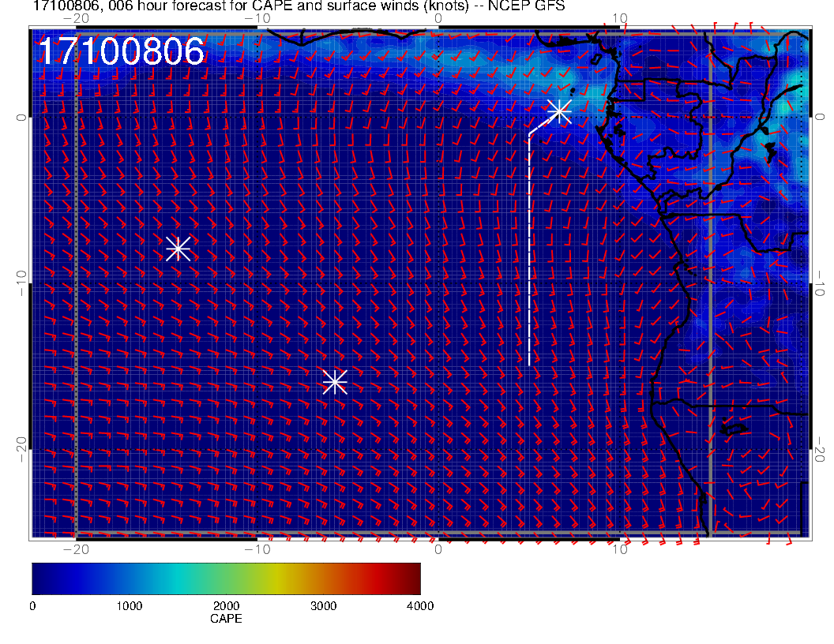The image size is (834, 644).
Task: Click the CAPE label under the colorbar
Action: coord(226,619)
